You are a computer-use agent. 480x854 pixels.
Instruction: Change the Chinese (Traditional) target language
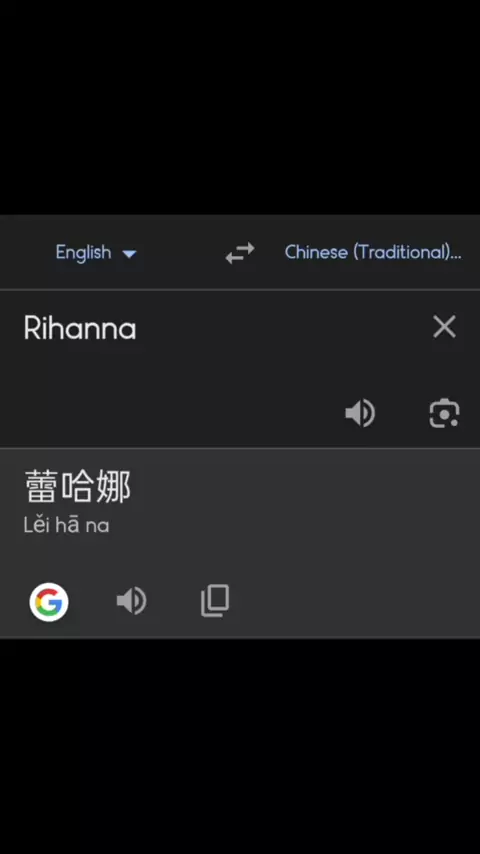pos(373,253)
